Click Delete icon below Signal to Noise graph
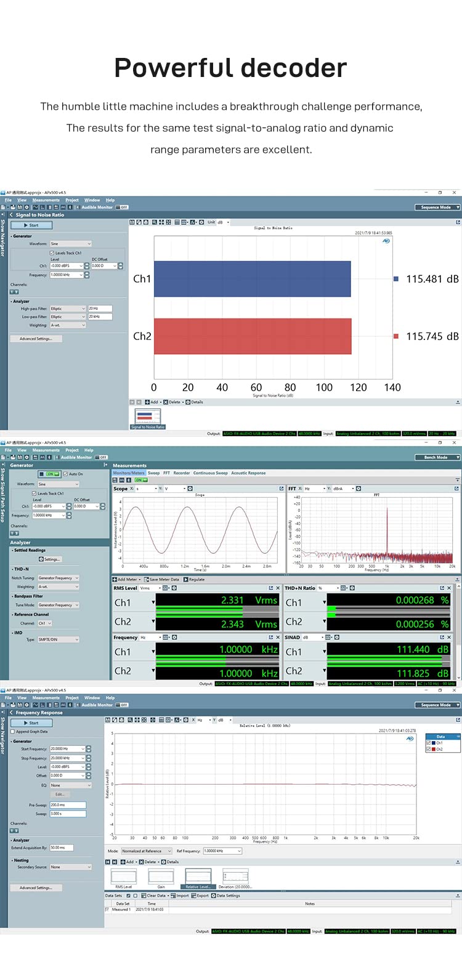462x980 pixels. pyautogui.click(x=166, y=402)
